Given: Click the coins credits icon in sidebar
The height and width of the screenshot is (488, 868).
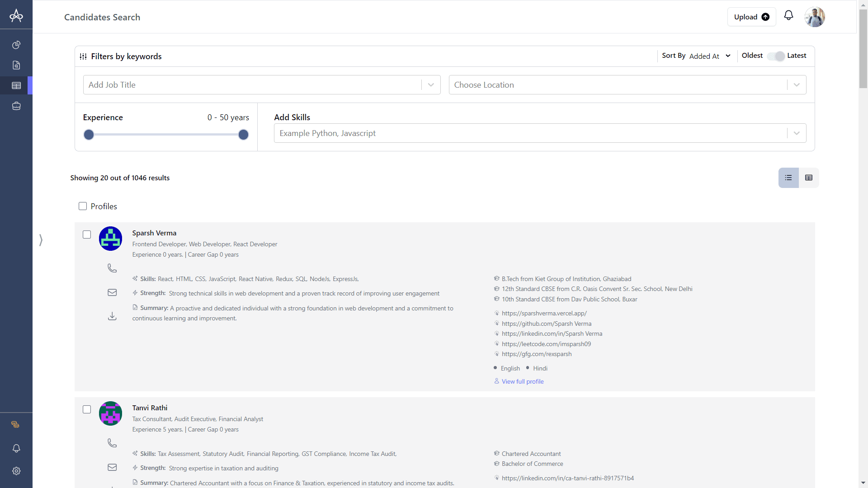Looking at the screenshot, I should pos(15,424).
